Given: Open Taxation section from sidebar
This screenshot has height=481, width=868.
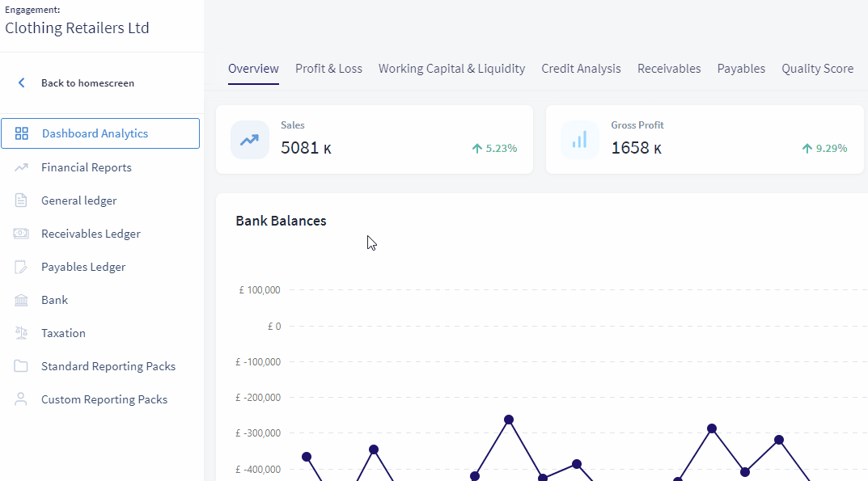Looking at the screenshot, I should (x=64, y=333).
